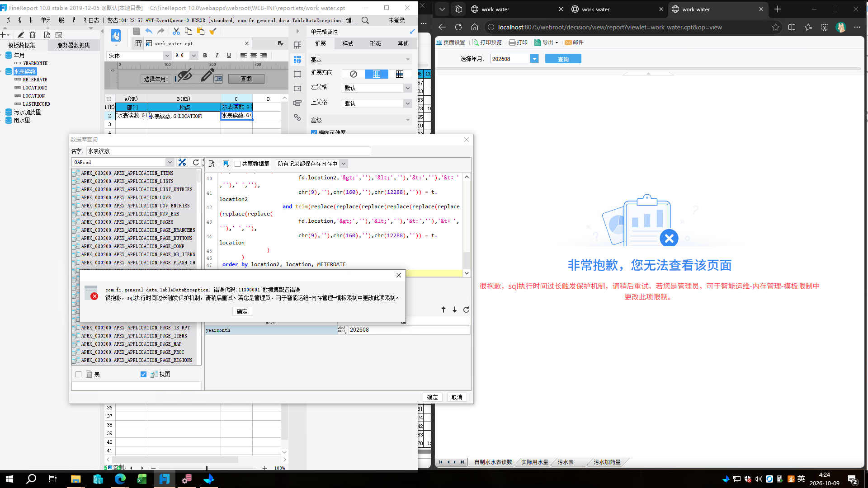Viewport: 868px width, 488px height.
Task: Open Edge browser from the taskbar
Action: 120,479
